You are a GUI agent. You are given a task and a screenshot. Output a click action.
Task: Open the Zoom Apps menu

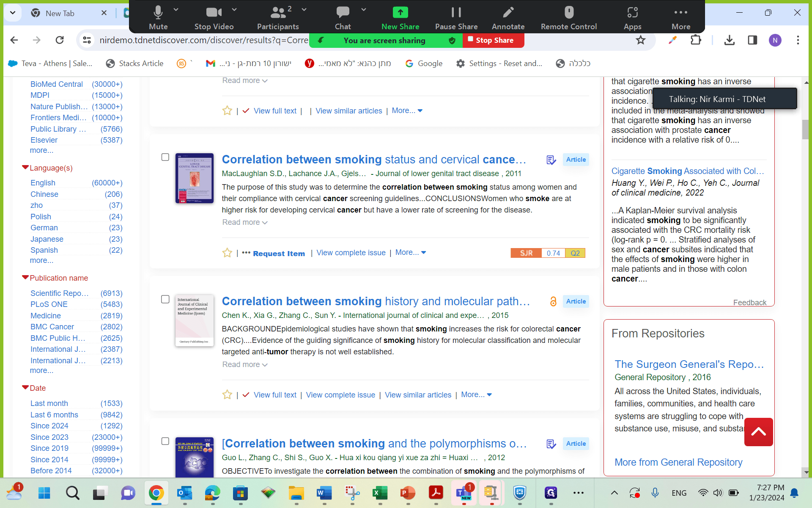coord(632,18)
